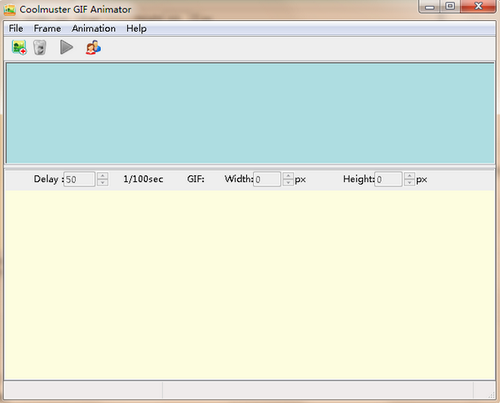The image size is (500, 403).
Task: Open the Frame menu
Action: point(47,28)
